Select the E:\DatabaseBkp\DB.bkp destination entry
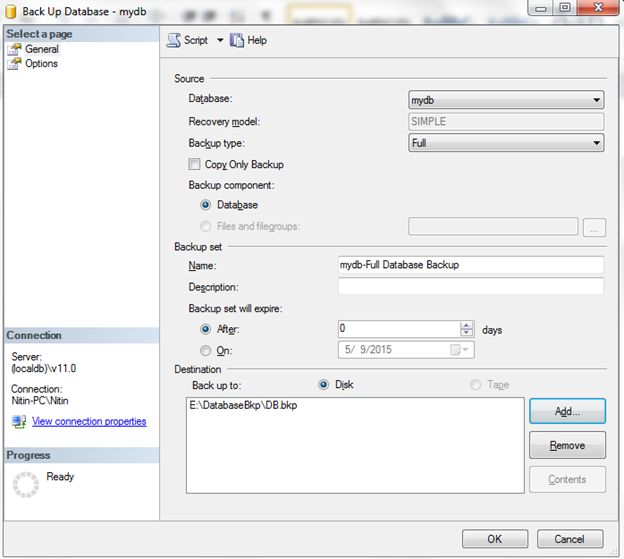The image size is (624, 559). point(243,405)
